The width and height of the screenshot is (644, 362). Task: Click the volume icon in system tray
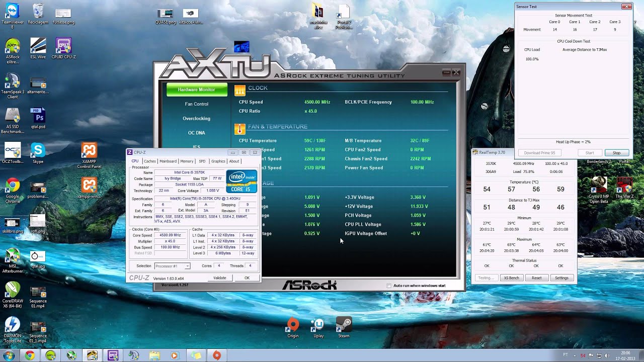coord(607,355)
